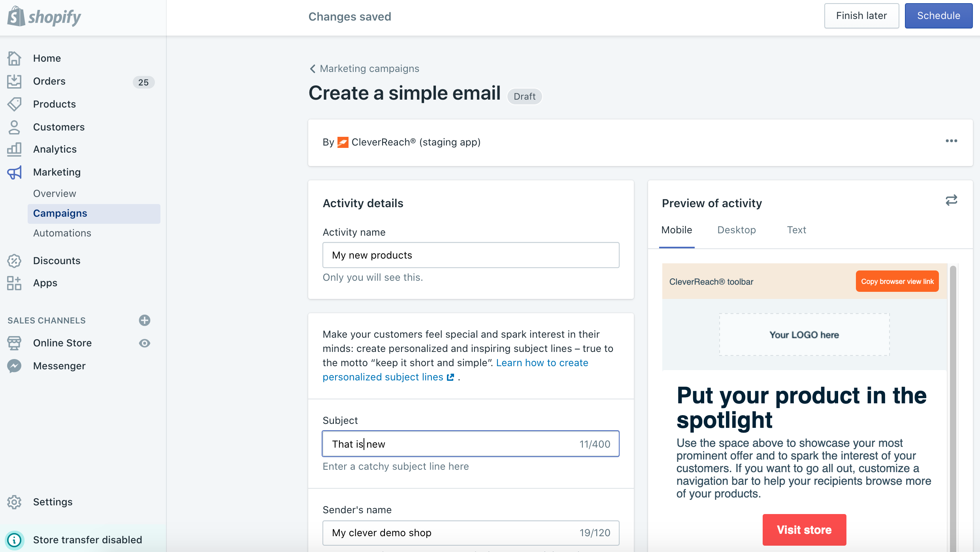Screen dimensions: 980x552
Task: Toggle Online Store view eye icon
Action: [145, 343]
